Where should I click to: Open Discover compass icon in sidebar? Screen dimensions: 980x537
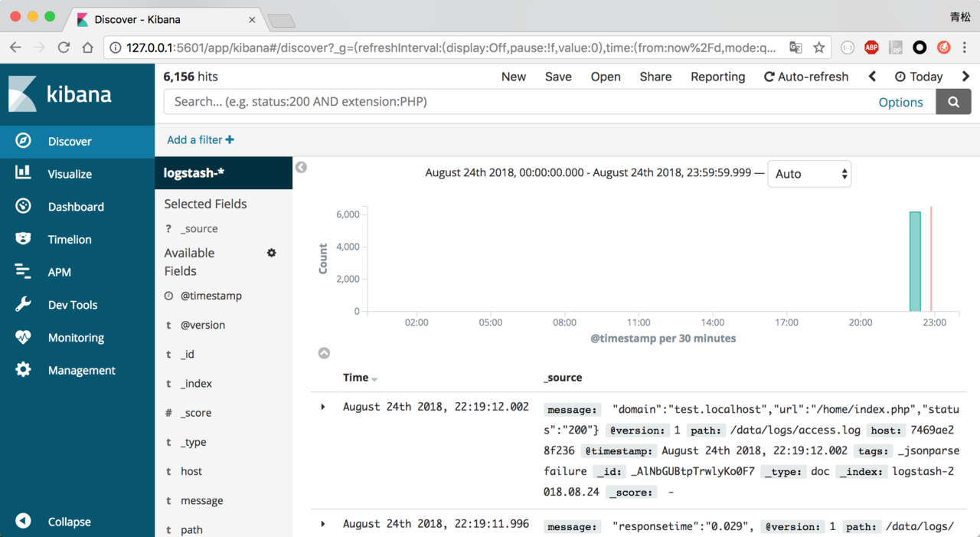[23, 141]
